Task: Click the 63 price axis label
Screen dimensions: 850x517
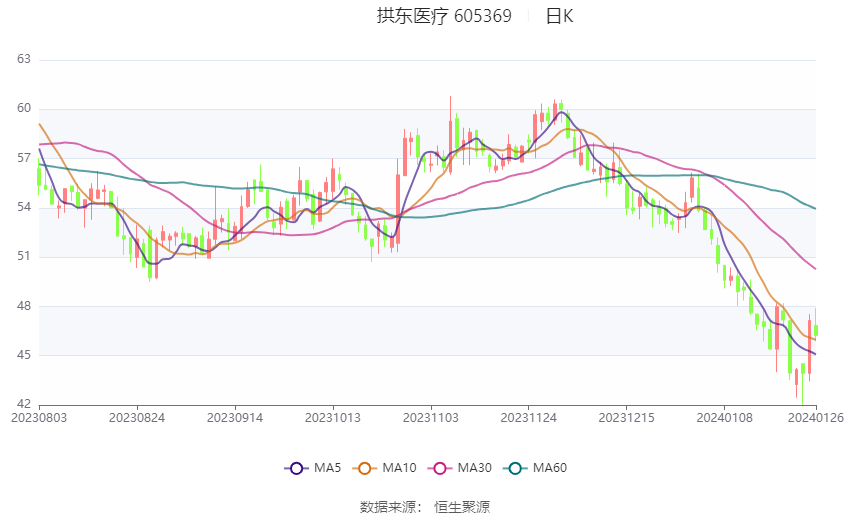Action: pyautogui.click(x=24, y=59)
